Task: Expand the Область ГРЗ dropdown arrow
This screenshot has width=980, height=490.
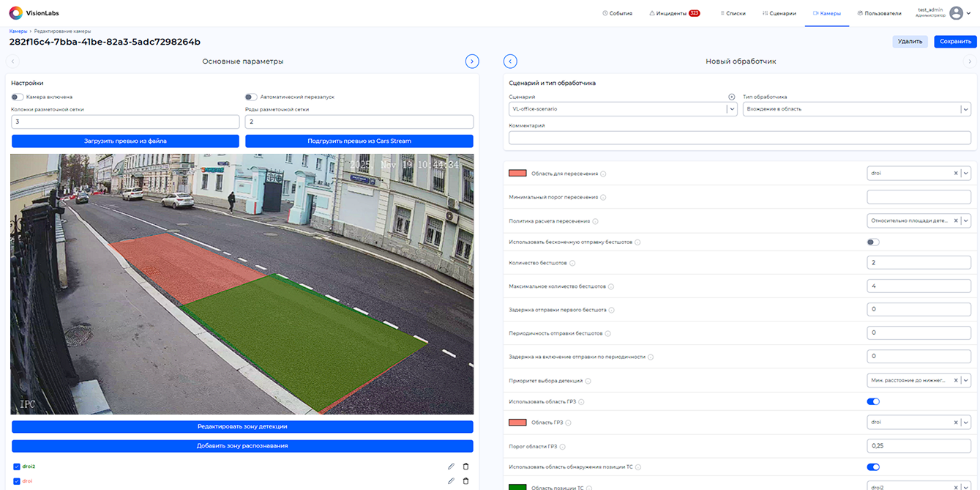Action: coord(966,423)
